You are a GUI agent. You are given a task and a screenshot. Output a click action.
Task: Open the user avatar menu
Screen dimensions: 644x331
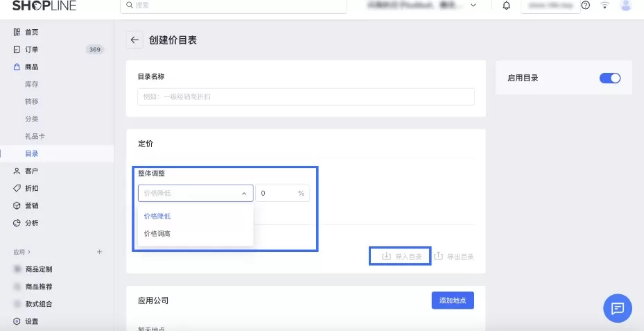625,6
